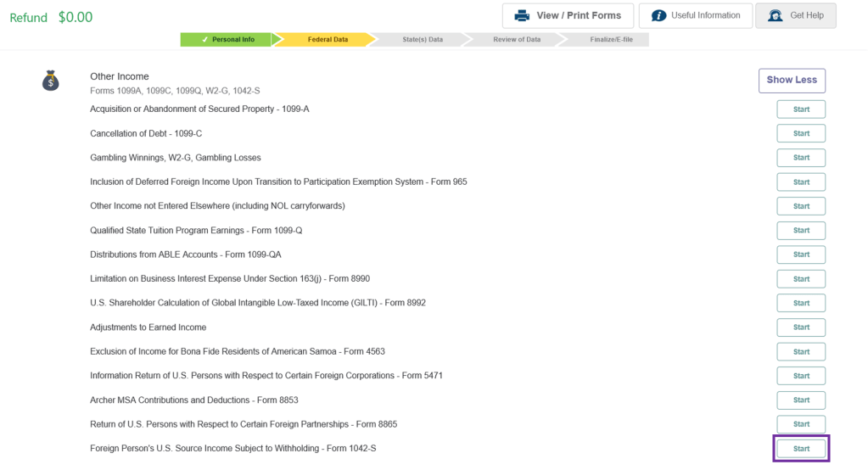Screen dimensions: 868x470
Task: Click the money bag Other Income icon
Action: tap(51, 81)
